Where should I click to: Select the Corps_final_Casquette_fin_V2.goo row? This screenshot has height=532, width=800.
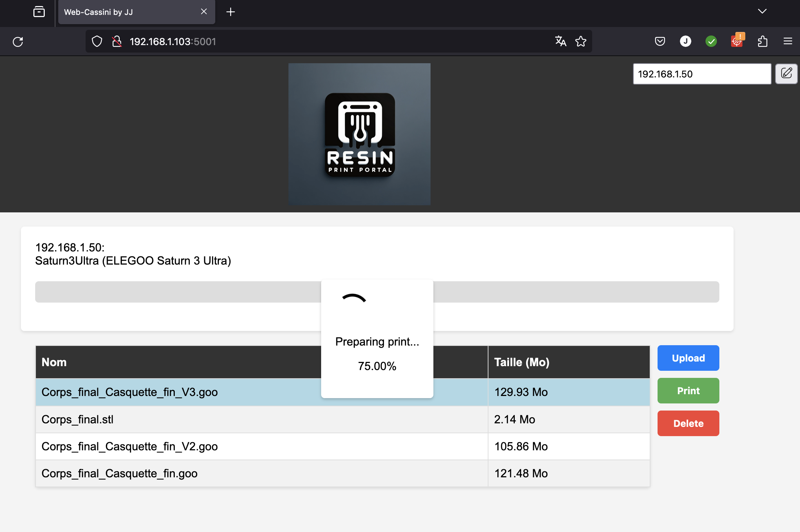(343, 446)
